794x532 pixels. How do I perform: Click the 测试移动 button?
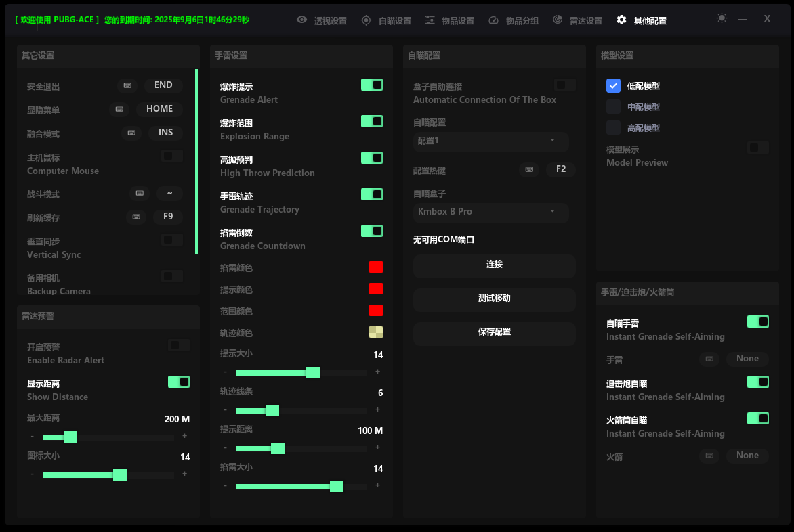[494, 298]
